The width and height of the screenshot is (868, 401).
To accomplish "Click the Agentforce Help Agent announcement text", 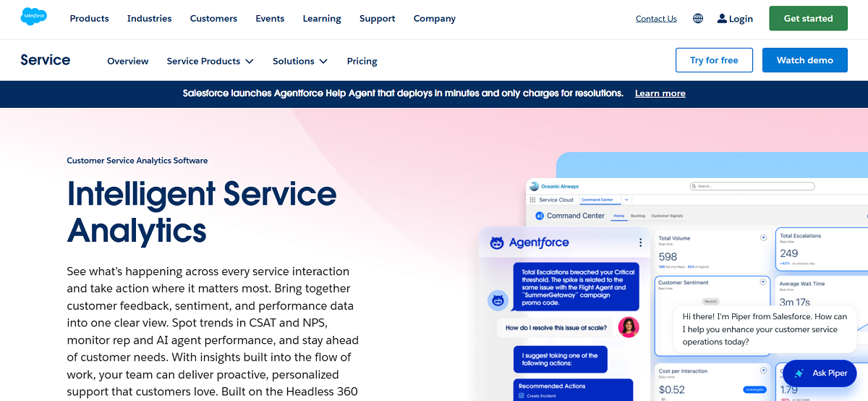I will coord(403,93).
